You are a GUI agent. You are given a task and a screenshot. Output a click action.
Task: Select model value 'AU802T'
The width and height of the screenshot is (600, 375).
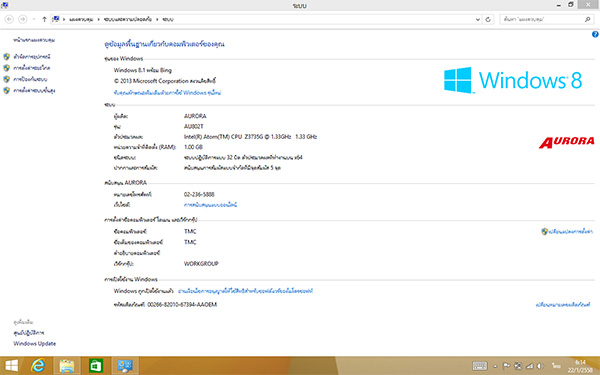[x=194, y=126]
